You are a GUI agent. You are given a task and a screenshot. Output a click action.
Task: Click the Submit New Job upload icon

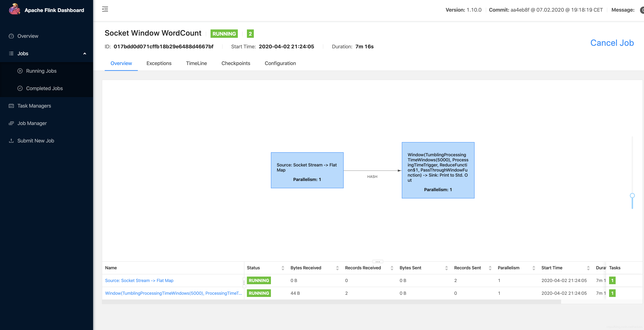click(11, 141)
